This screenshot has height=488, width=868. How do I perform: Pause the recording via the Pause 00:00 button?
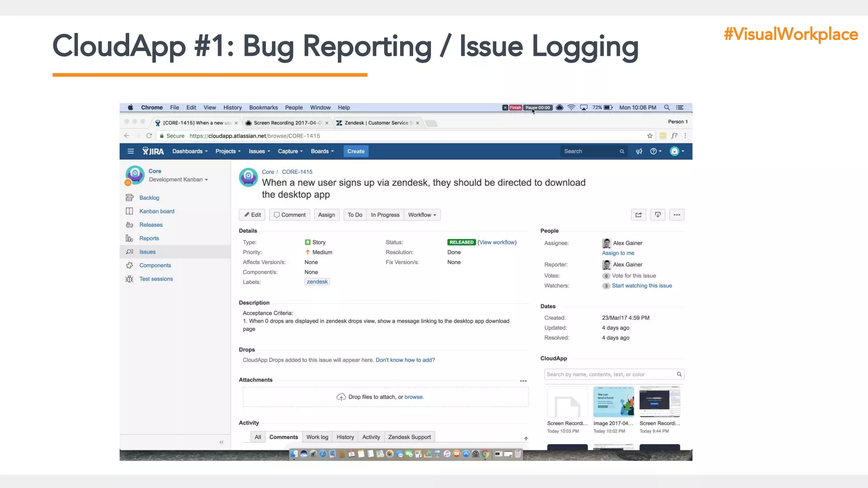pyautogui.click(x=538, y=108)
